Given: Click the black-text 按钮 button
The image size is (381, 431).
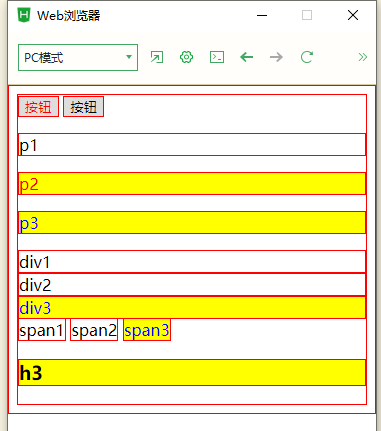Looking at the screenshot, I should pos(83,107).
